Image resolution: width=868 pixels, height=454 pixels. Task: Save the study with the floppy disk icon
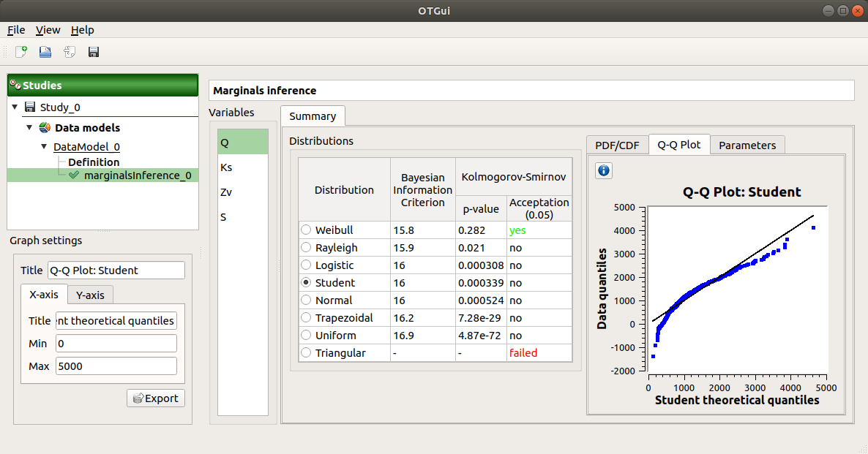pyautogui.click(x=93, y=51)
